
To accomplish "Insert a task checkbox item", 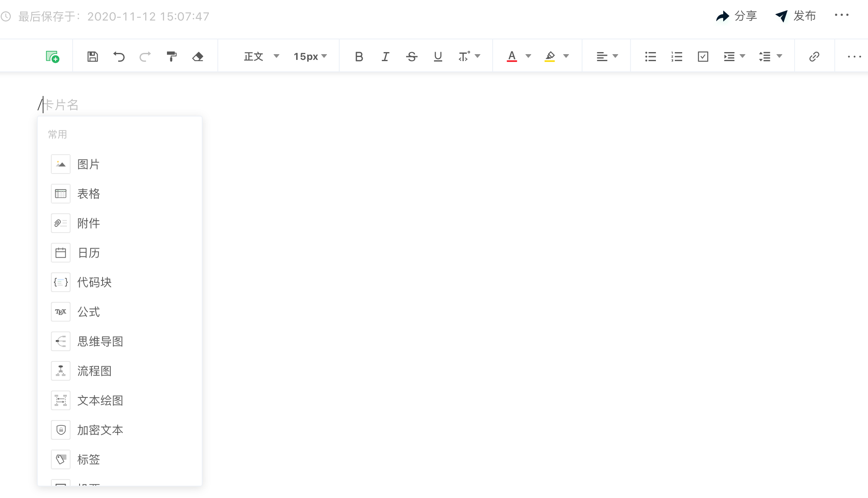I will (x=703, y=57).
